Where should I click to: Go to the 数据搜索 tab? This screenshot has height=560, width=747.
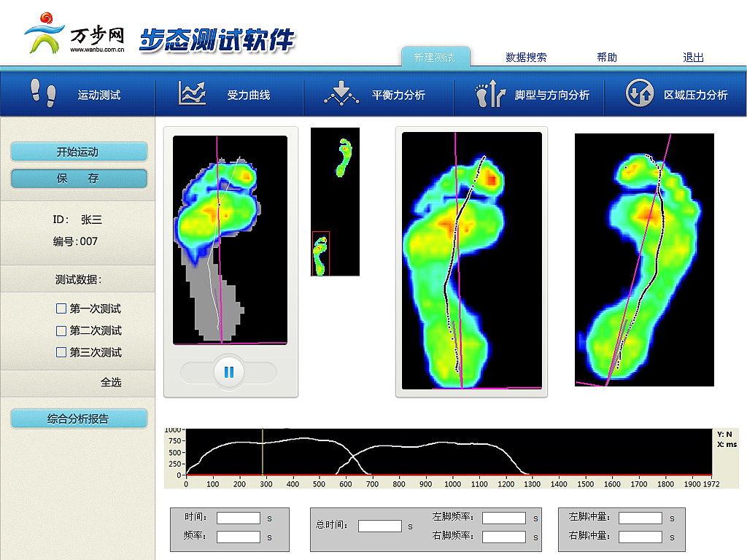[x=526, y=58]
